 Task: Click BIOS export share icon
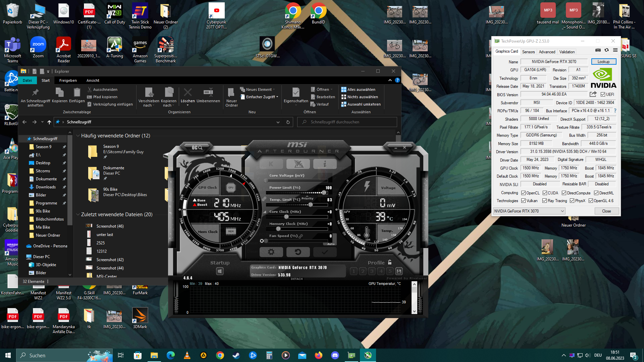coord(593,95)
